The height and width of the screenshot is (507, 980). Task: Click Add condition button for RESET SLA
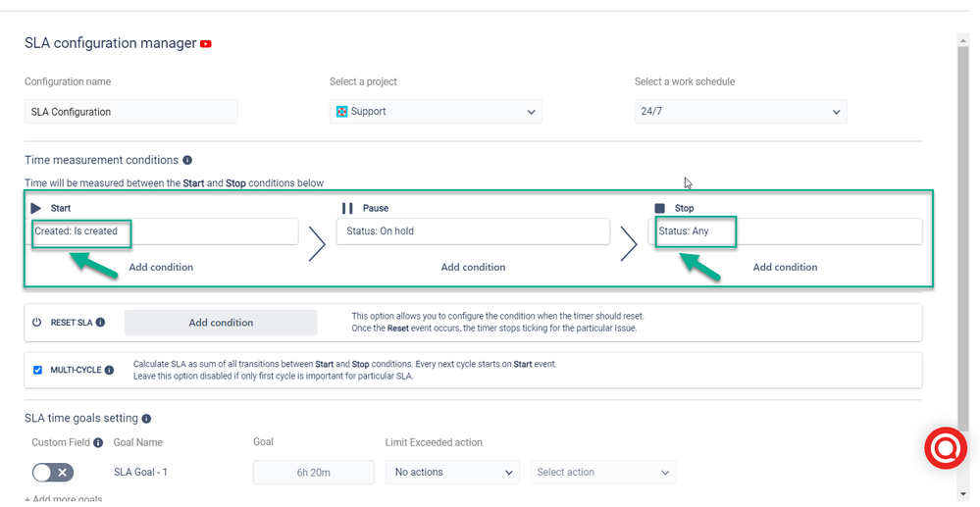click(221, 323)
